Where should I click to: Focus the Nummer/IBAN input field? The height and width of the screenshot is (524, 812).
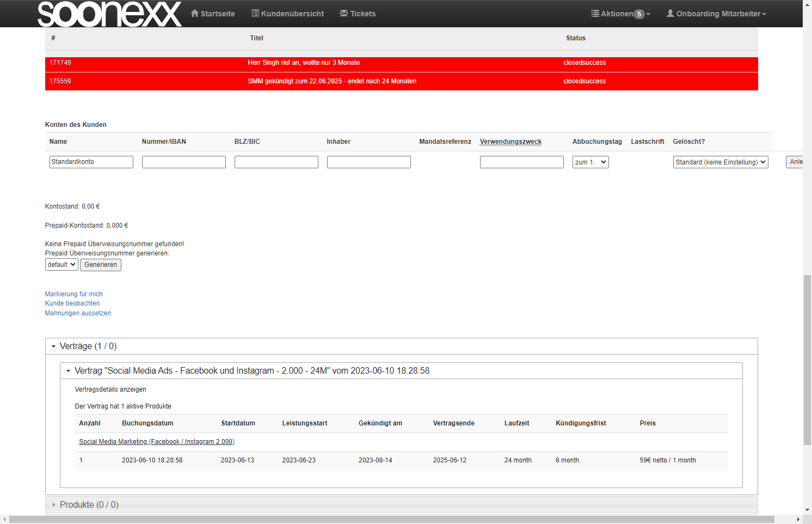pyautogui.click(x=184, y=162)
